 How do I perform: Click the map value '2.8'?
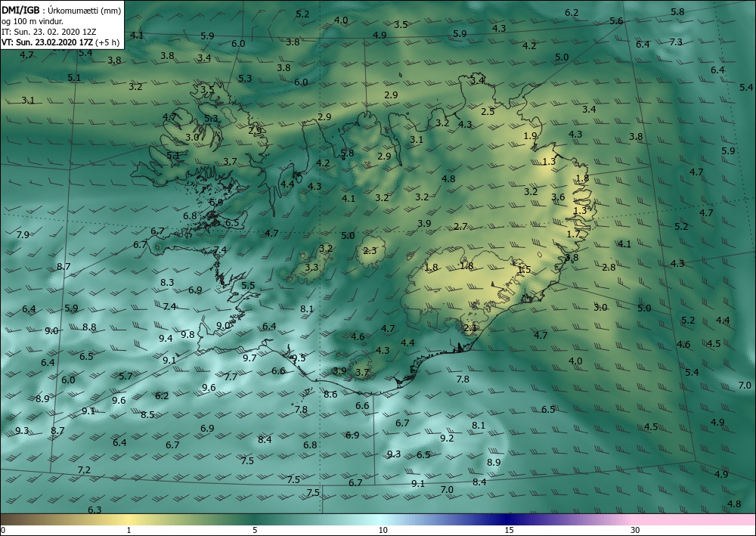pyautogui.click(x=609, y=267)
